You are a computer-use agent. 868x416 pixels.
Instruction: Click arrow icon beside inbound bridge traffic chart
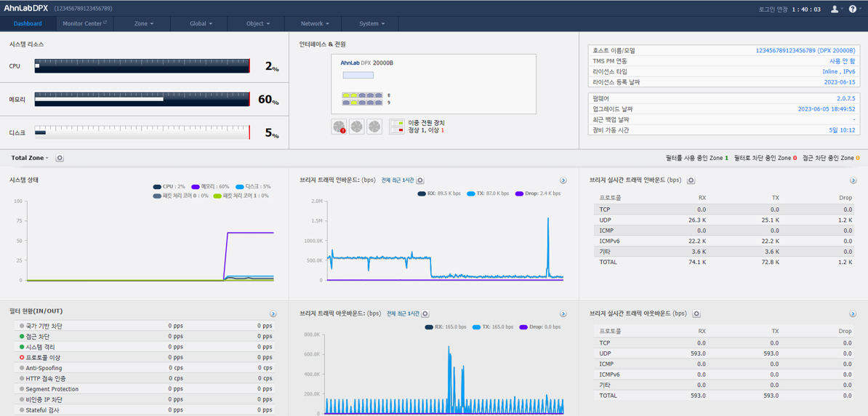pos(563,180)
